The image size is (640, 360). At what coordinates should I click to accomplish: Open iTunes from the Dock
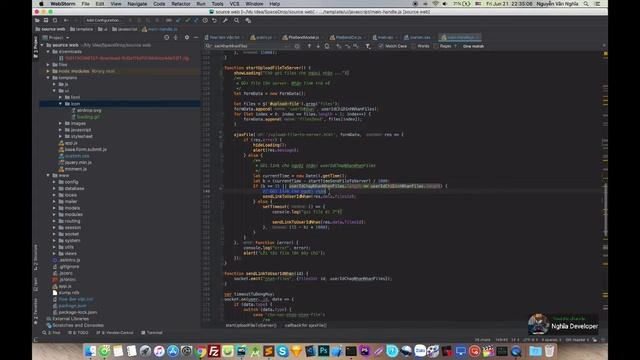tap(159, 351)
